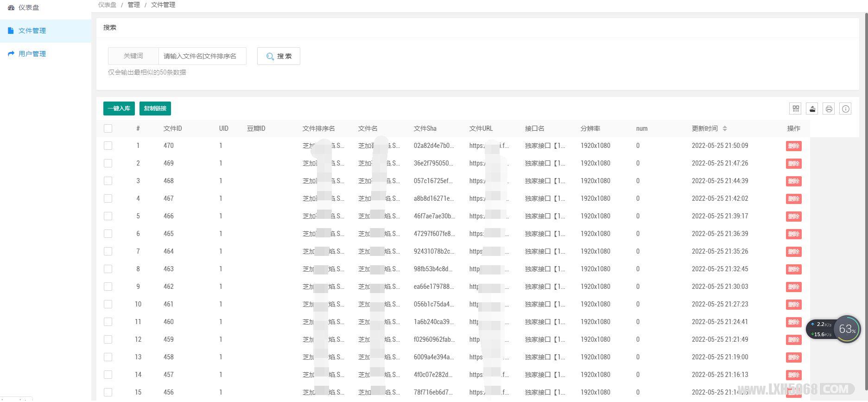
Task: Check the row for file ID 463
Action: [108, 269]
